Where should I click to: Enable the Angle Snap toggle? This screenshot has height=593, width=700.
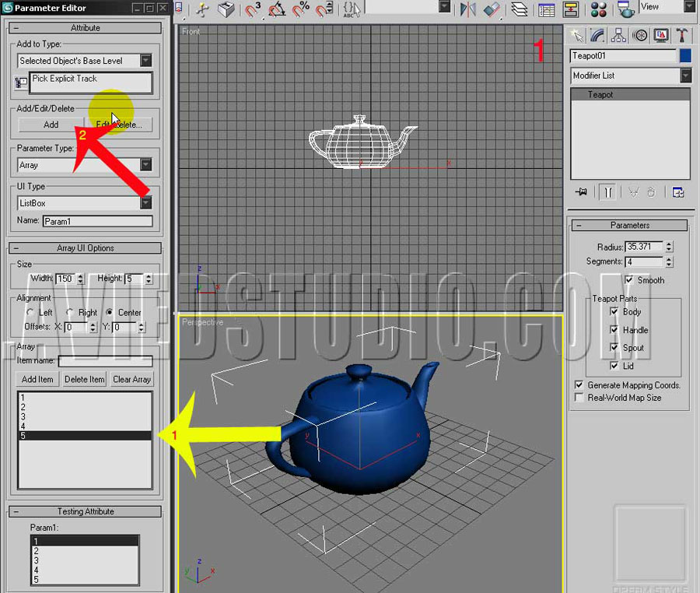(277, 9)
